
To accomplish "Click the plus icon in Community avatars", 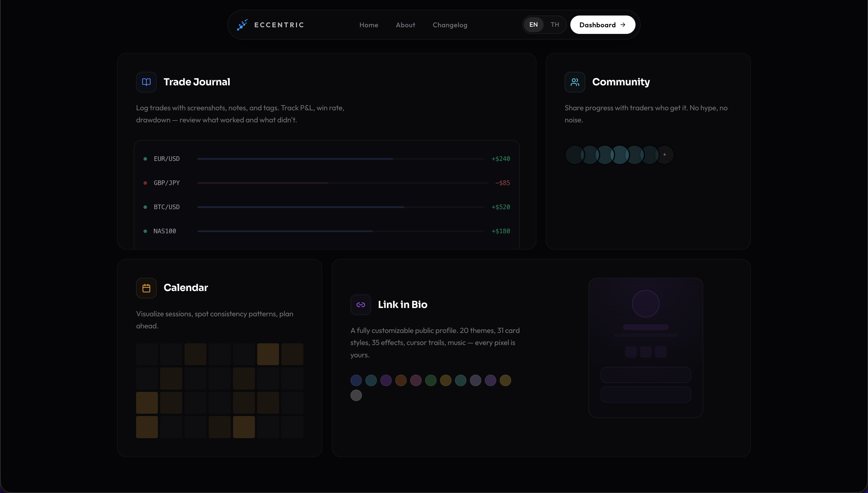I will pos(665,154).
